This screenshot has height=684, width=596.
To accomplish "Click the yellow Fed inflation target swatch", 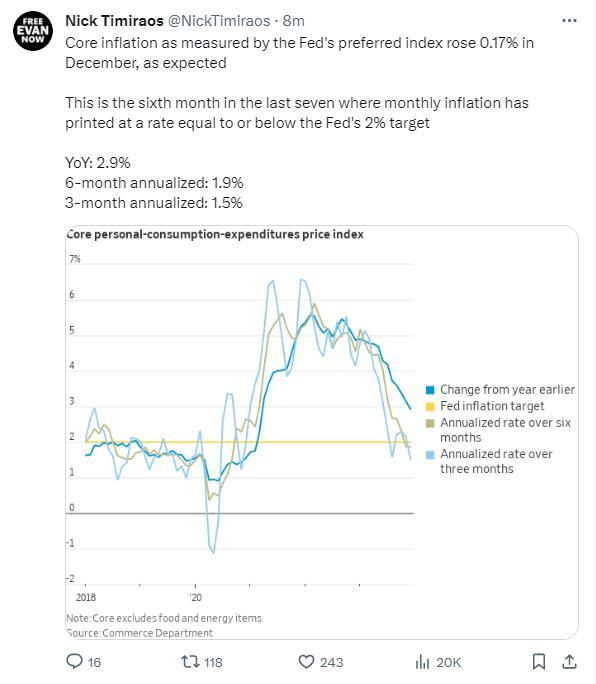I will tap(430, 407).
